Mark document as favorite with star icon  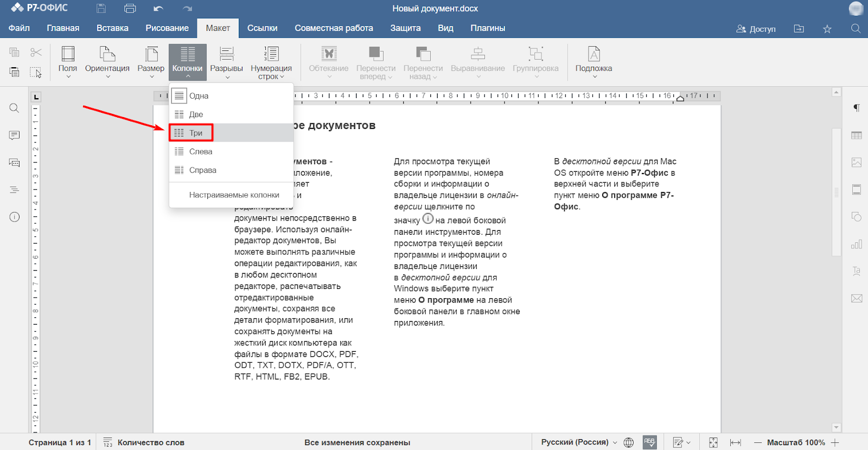[x=827, y=29]
